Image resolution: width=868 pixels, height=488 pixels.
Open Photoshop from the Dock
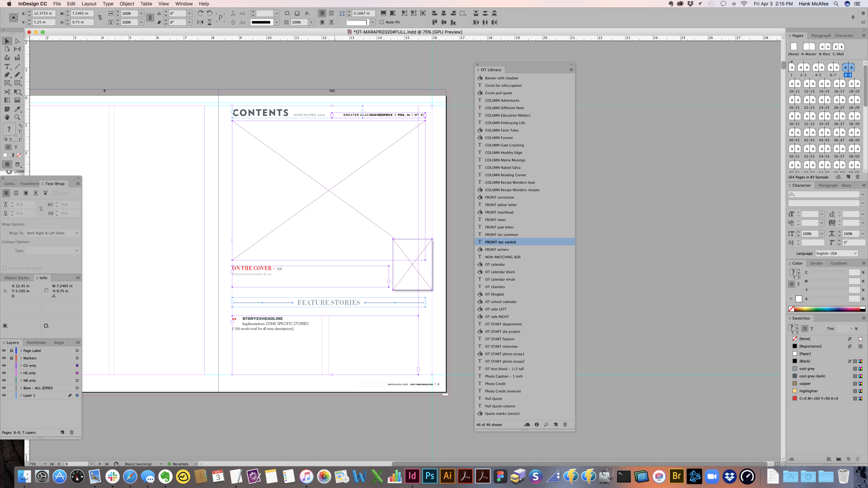[429, 477]
